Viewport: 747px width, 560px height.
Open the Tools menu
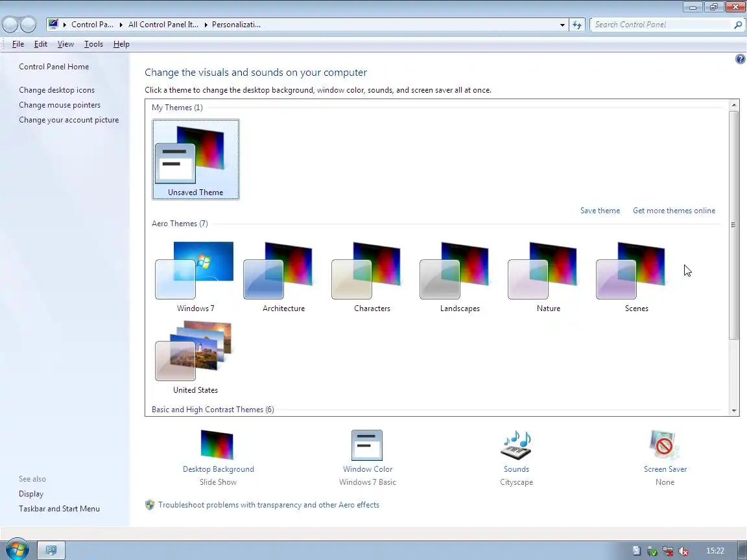coord(93,44)
